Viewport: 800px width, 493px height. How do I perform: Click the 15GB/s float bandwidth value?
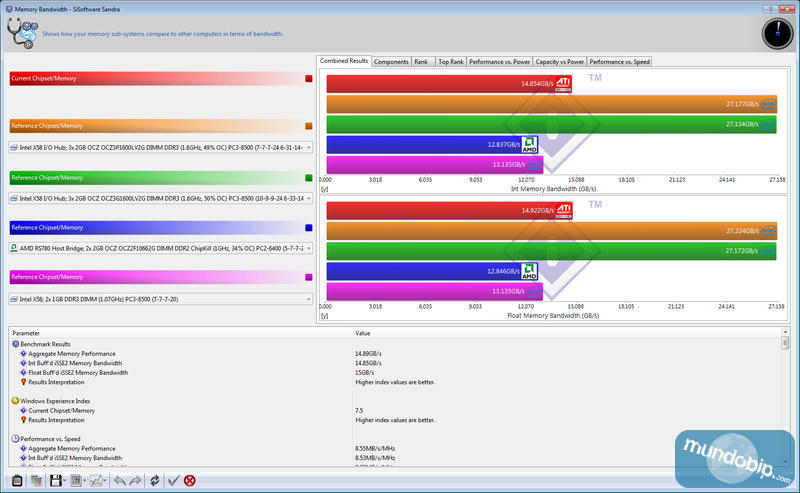pyautogui.click(x=365, y=373)
